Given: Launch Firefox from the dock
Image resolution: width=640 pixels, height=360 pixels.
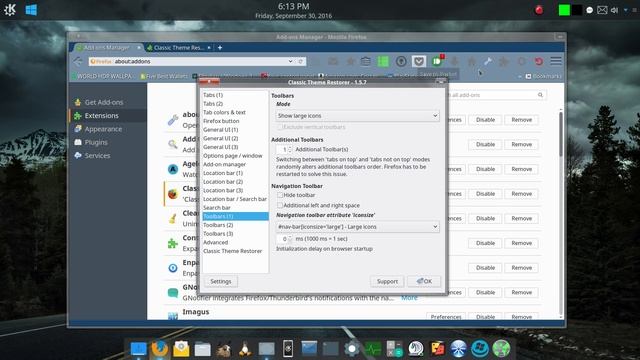Looking at the screenshot, I should click(159, 349).
